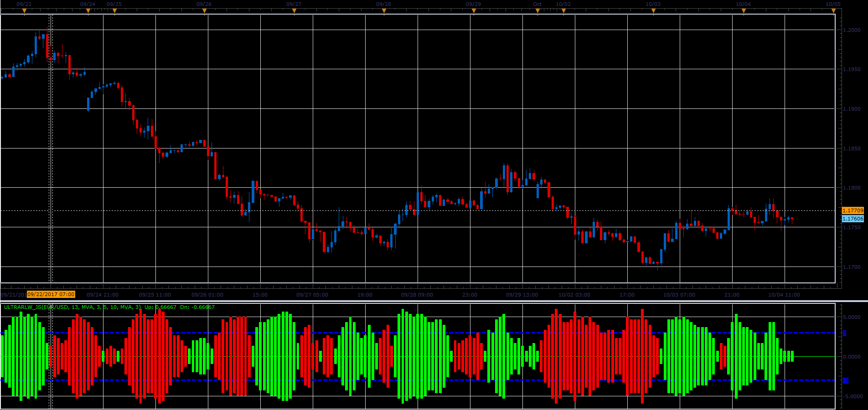Viewport: 868px width, 410px height.
Task: Select the ULTRARLW_JS indicator label
Action: [x=72, y=307]
